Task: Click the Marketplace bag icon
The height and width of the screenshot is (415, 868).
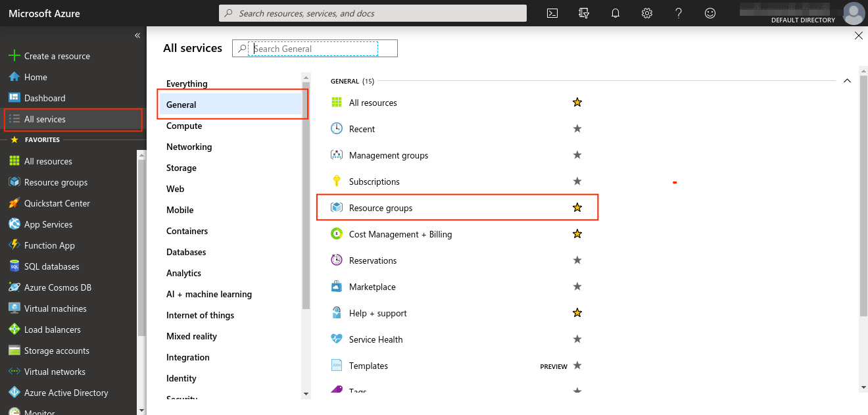Action: (337, 287)
